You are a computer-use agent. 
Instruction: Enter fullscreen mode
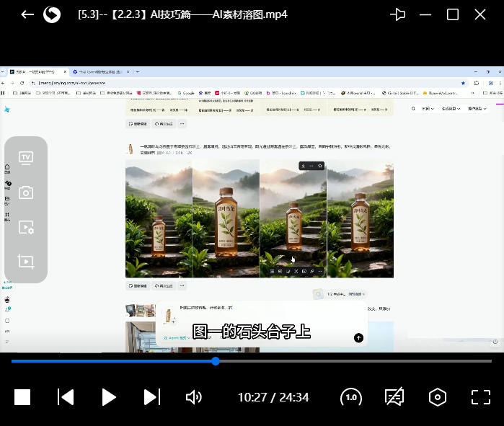481,397
